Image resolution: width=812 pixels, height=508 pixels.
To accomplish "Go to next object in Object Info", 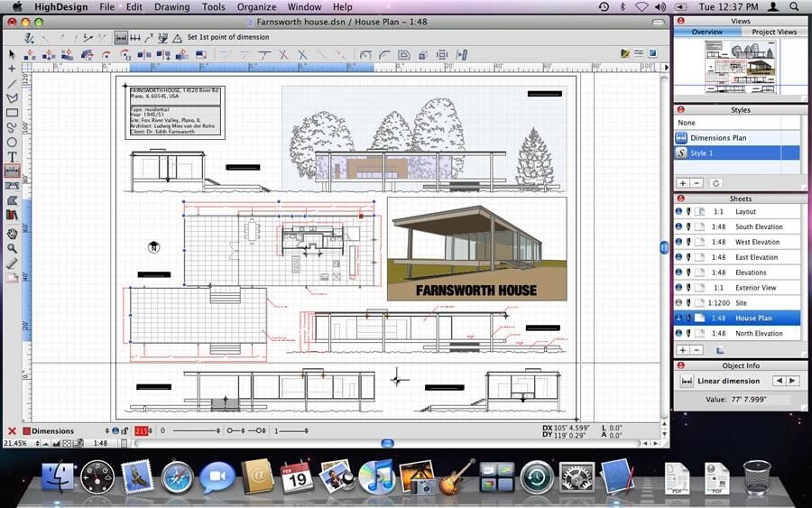I will 792,381.
